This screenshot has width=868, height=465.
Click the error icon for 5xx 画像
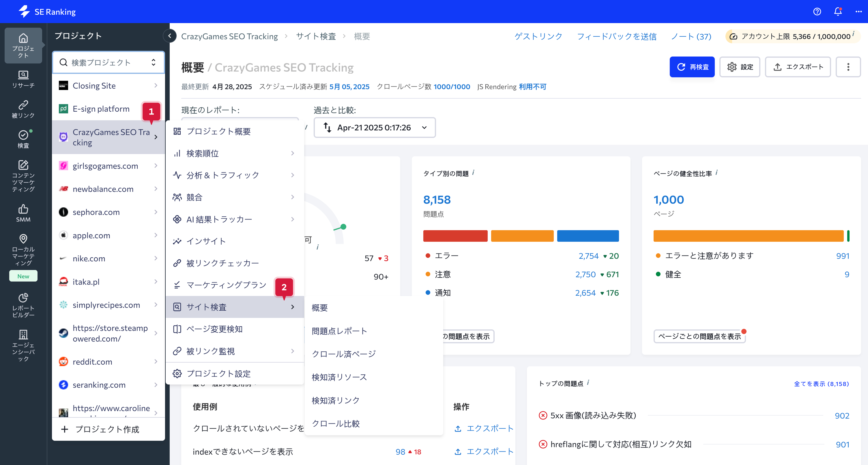point(543,415)
